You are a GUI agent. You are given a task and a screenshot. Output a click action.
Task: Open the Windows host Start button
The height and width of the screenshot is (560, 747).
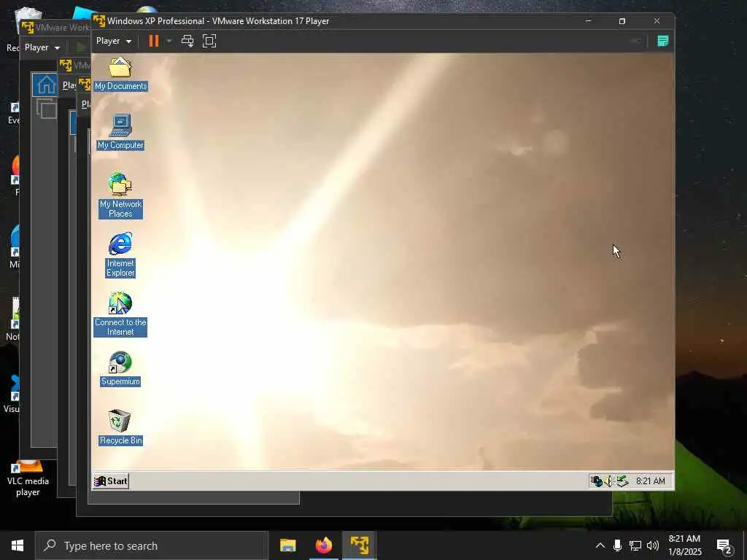pos(18,545)
